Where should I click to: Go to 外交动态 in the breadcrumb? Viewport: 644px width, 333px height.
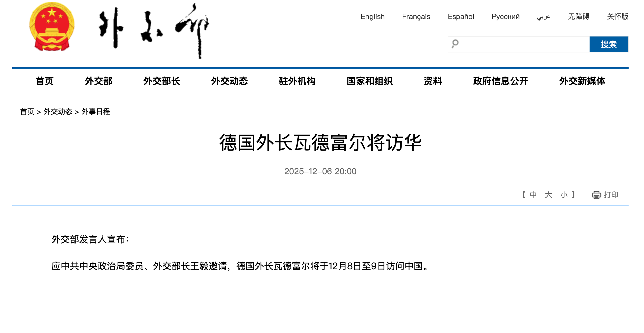tap(58, 112)
